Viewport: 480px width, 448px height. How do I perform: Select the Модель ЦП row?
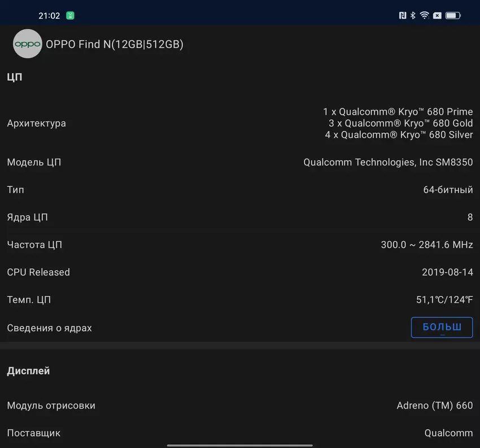point(239,162)
